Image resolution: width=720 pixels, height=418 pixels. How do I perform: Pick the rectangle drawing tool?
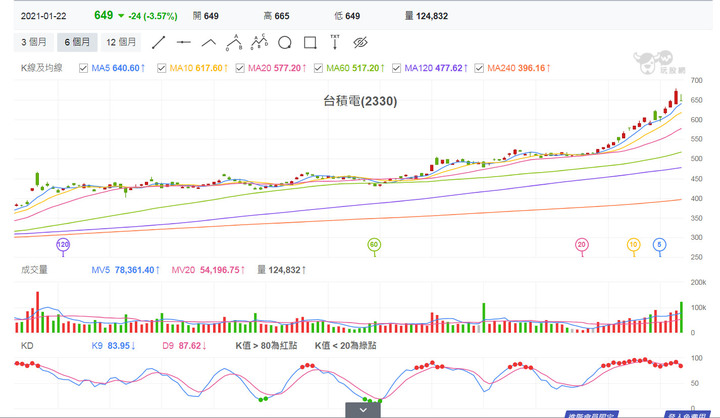[310, 43]
